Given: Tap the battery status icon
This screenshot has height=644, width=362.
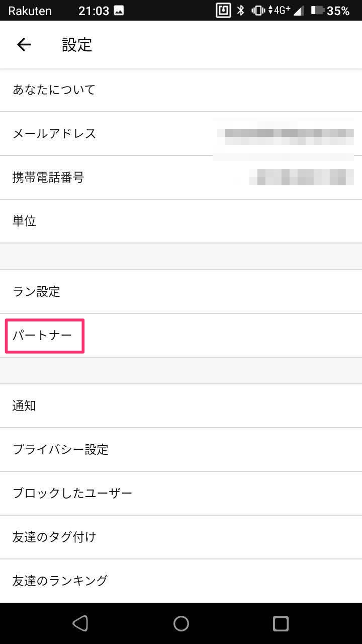Looking at the screenshot, I should (x=317, y=10).
